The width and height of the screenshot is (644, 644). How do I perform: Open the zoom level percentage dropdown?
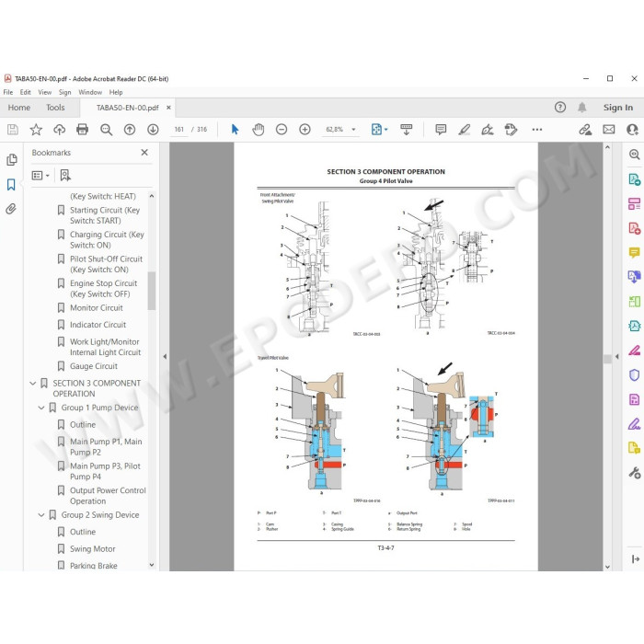point(353,130)
